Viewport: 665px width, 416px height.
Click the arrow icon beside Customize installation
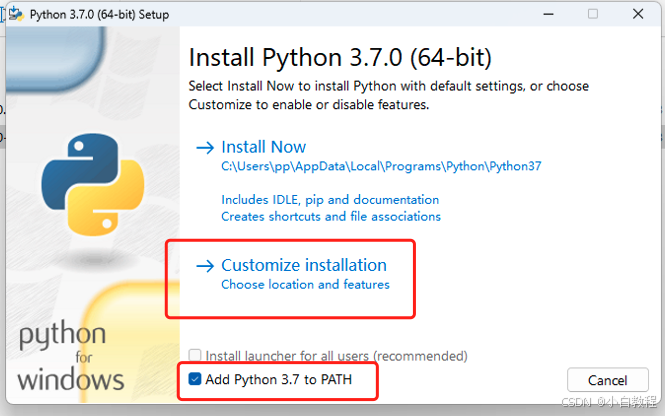205,266
